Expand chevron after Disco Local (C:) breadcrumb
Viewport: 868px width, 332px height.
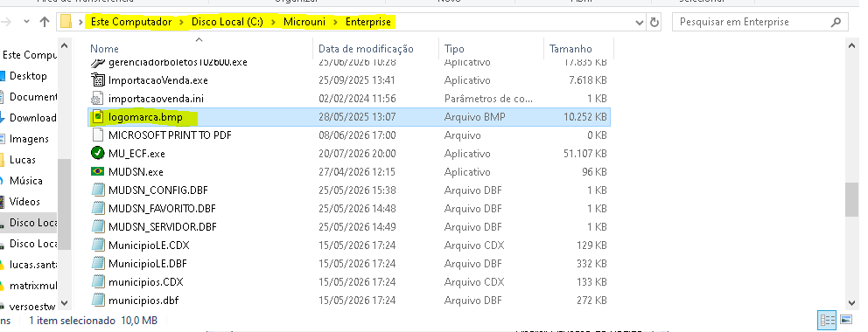click(x=274, y=22)
